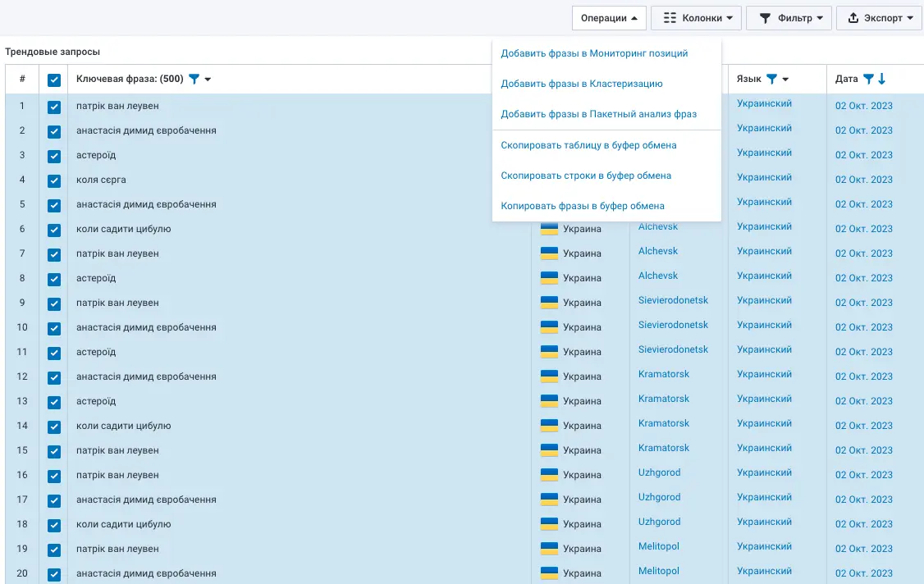Screen dimensions: 924x584
Task: Choose Скопировать таблицу в буфер обмена
Action: click(588, 145)
